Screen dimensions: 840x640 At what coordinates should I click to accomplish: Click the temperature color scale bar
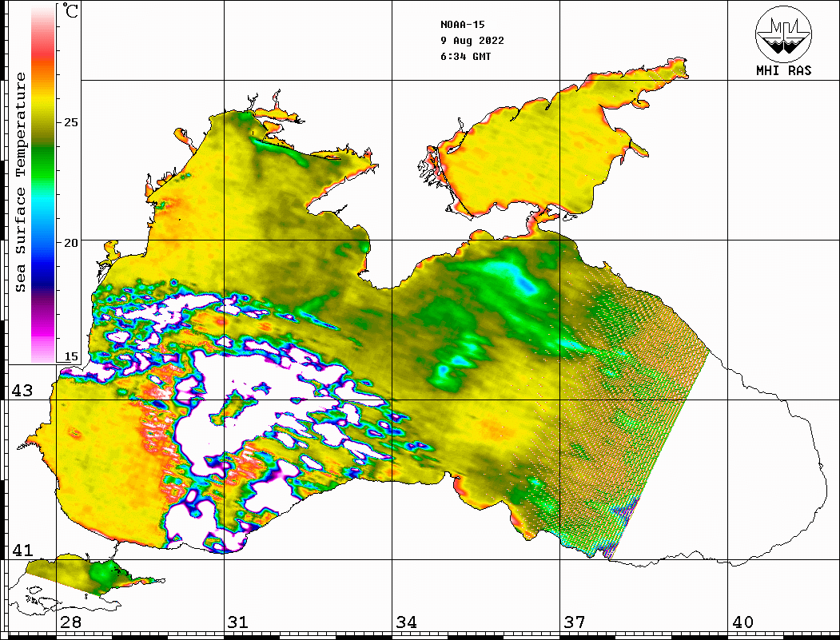click(x=43, y=183)
